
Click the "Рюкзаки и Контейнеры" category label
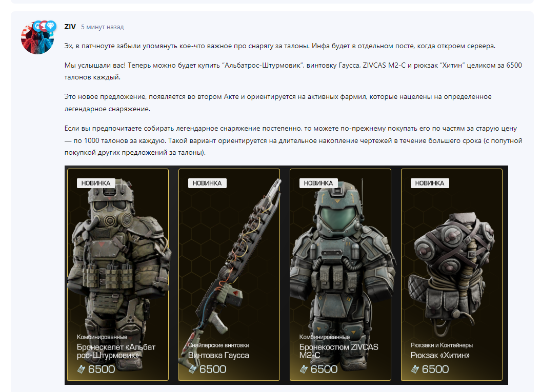[x=442, y=345]
